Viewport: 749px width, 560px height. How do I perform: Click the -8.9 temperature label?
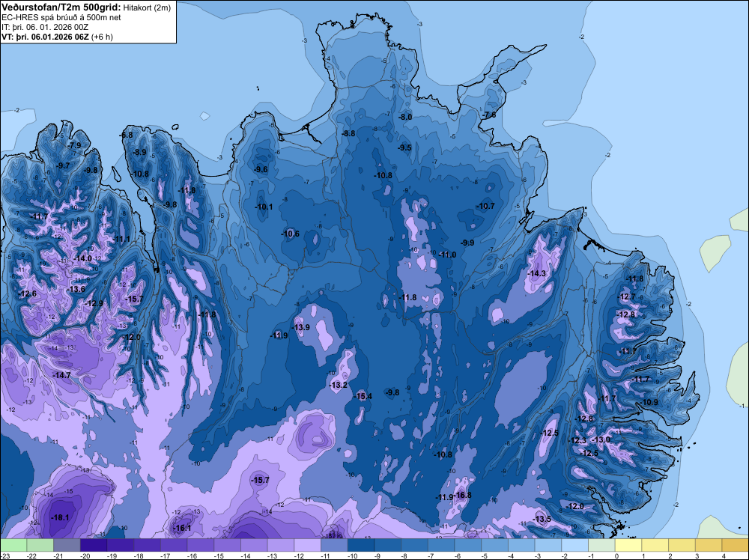(139, 152)
